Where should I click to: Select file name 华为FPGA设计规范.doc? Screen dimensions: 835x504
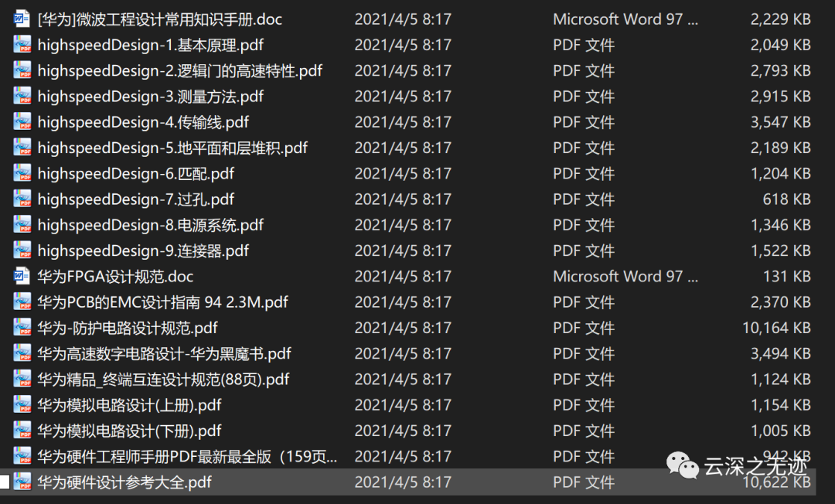pyautogui.click(x=115, y=276)
